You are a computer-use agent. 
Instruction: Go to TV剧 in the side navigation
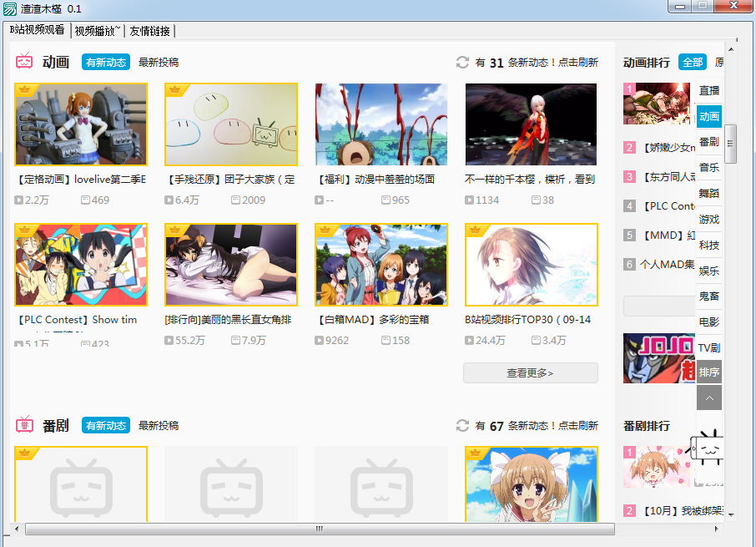click(709, 347)
